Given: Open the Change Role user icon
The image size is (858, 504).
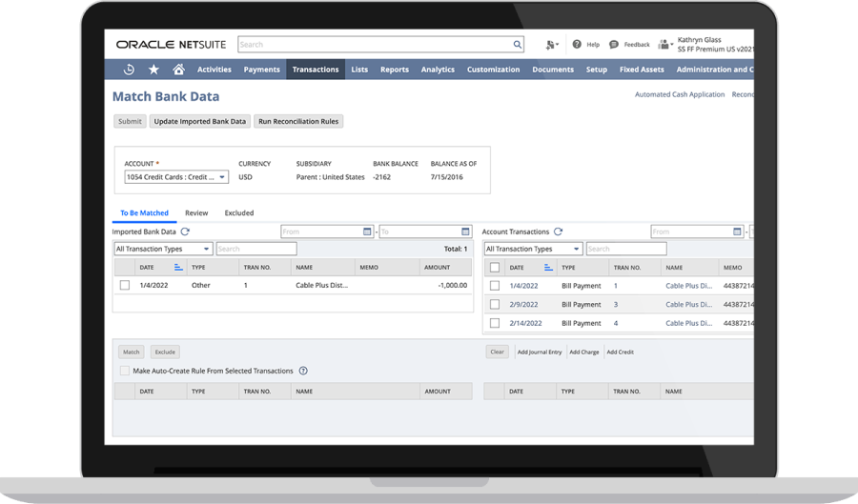Looking at the screenshot, I should pos(664,44).
